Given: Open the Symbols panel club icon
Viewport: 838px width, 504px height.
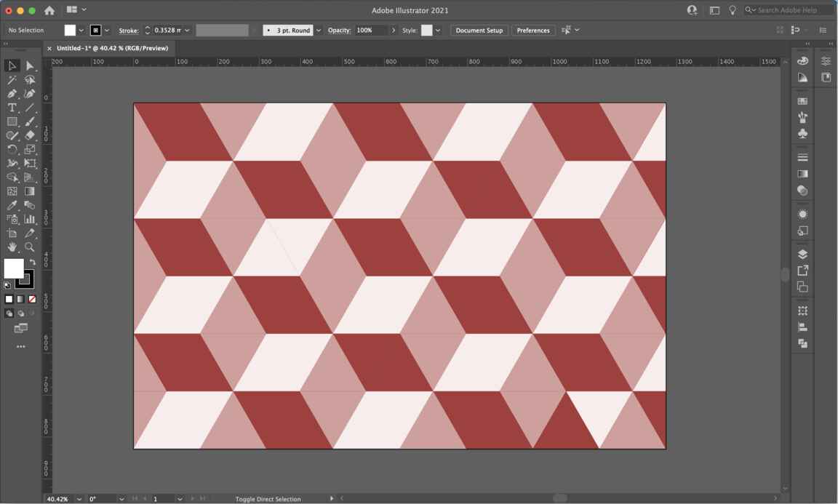Looking at the screenshot, I should (x=802, y=134).
